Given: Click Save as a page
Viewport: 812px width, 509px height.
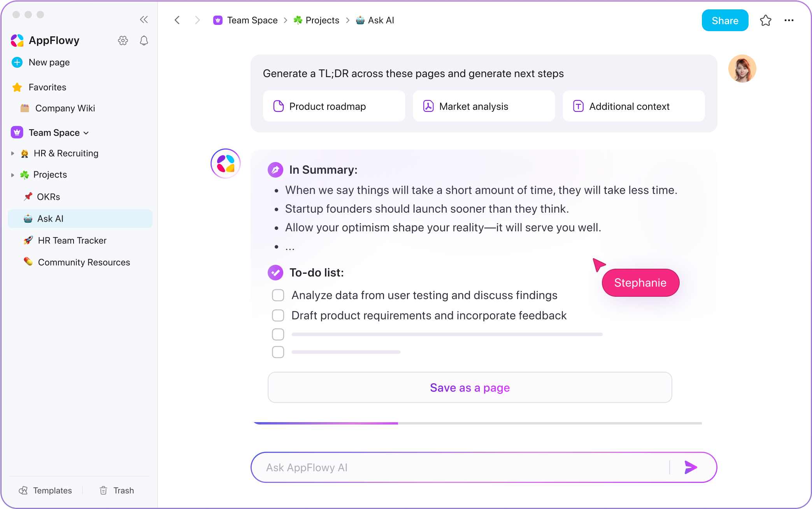Looking at the screenshot, I should (470, 387).
